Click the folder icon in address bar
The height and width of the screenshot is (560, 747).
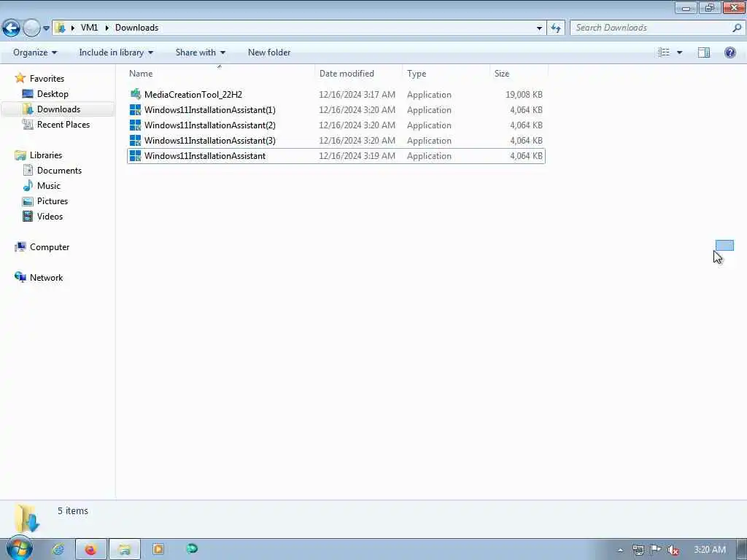pyautogui.click(x=61, y=28)
